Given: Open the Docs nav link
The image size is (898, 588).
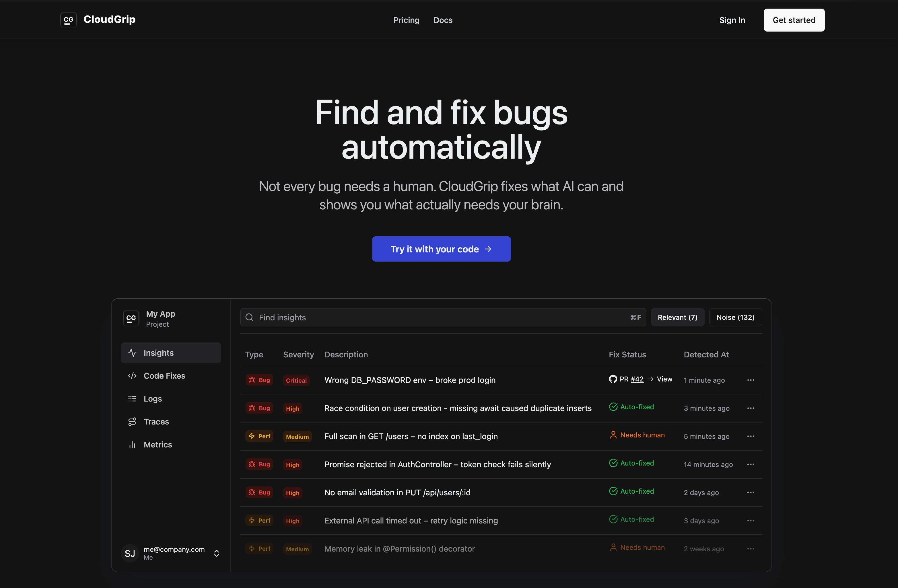Looking at the screenshot, I should point(443,20).
